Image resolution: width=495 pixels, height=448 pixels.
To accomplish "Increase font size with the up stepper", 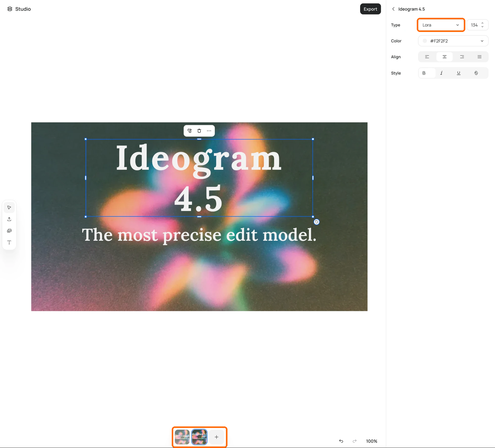I will click(482, 23).
